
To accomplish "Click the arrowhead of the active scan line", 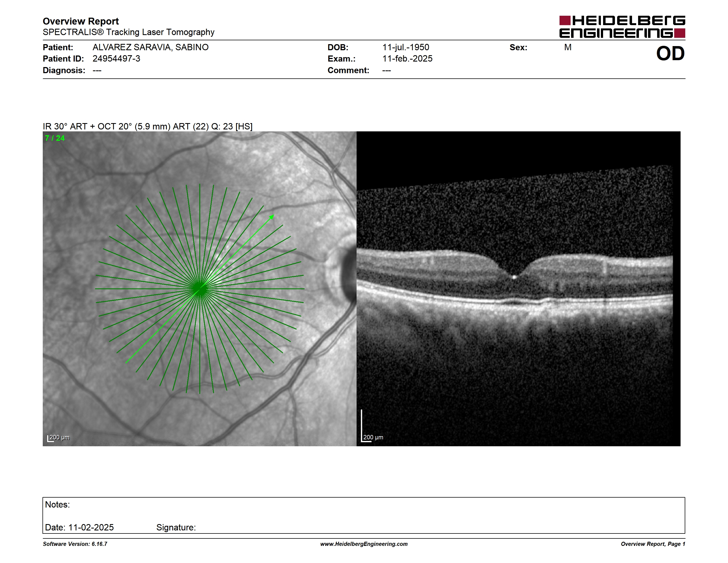I will (272, 217).
